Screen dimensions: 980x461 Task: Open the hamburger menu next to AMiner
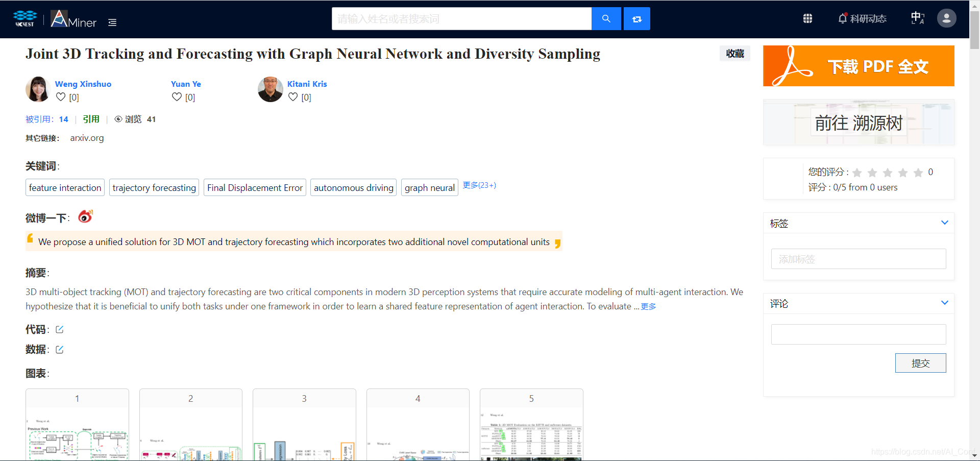tap(112, 22)
